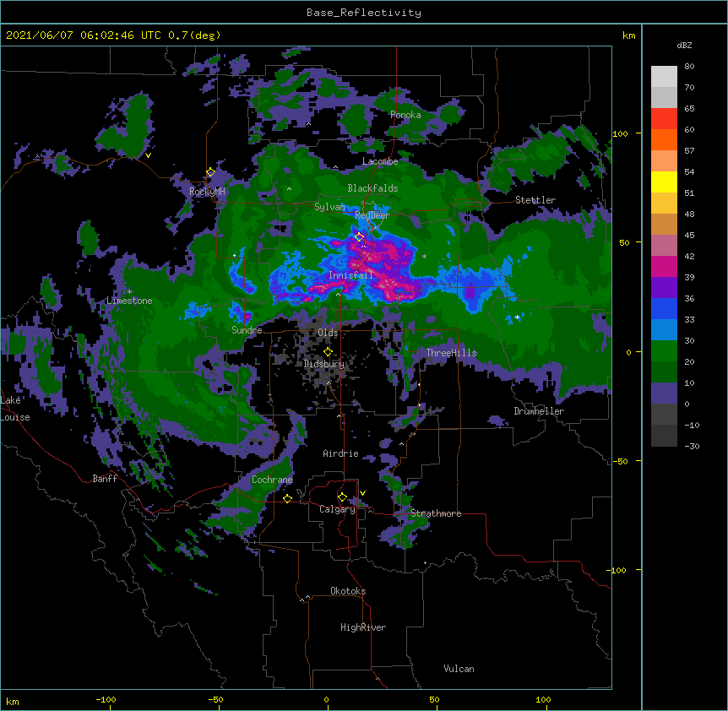
Task: Click the Stettler city label
Action: click(x=535, y=200)
